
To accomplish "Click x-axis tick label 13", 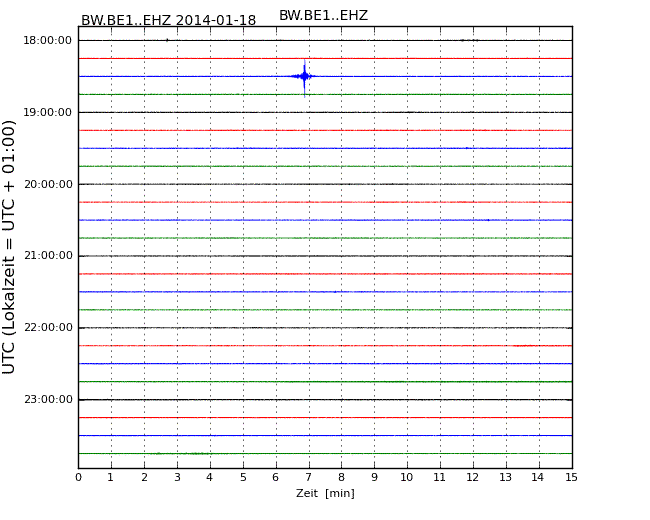I will pyautogui.click(x=505, y=477).
